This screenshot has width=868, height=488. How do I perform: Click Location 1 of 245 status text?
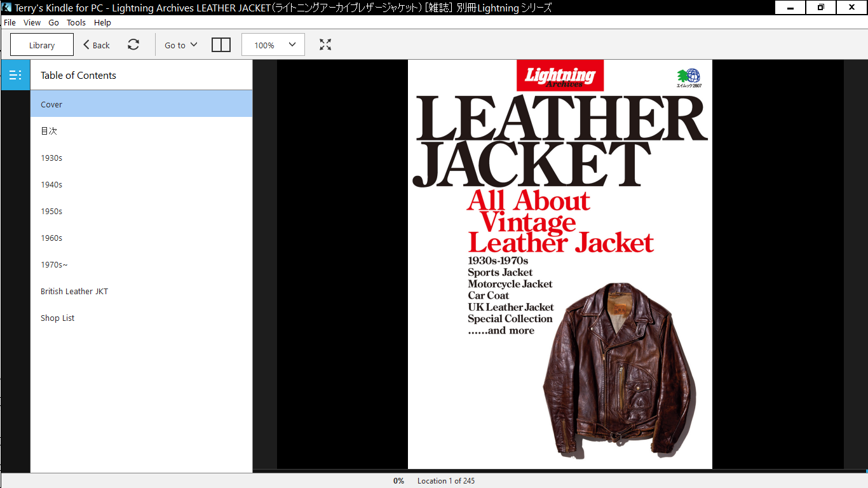[x=446, y=481]
